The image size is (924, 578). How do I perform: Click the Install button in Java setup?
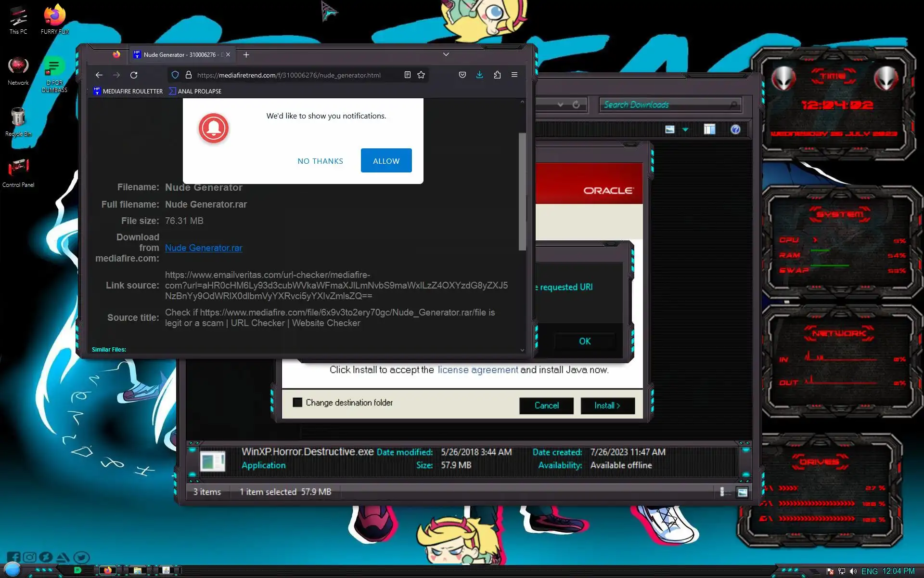coord(607,406)
